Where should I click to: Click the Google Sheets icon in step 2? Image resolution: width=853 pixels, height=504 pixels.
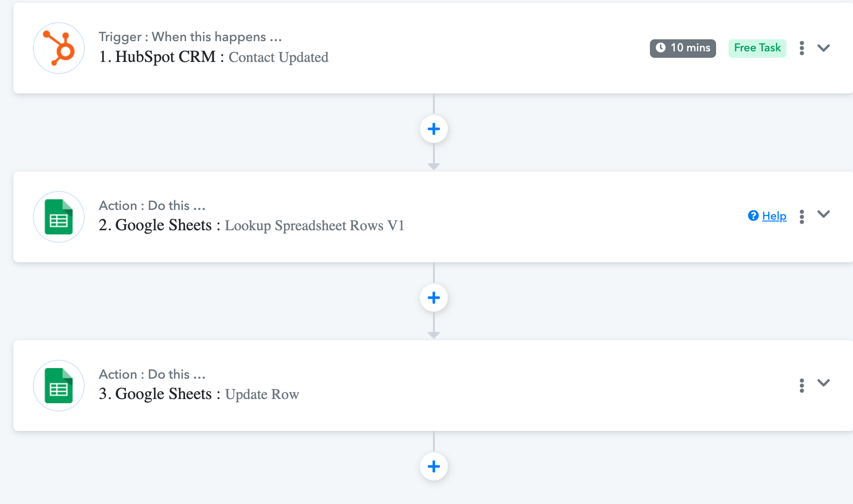click(x=59, y=217)
